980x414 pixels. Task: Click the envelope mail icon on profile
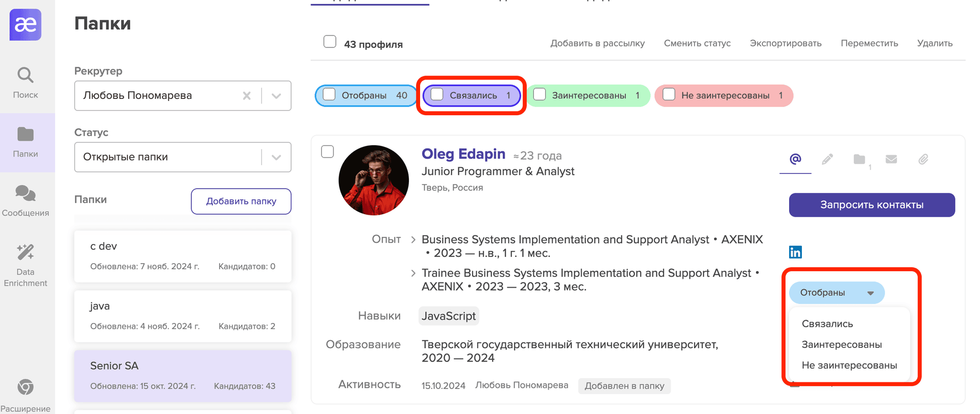pos(891,160)
